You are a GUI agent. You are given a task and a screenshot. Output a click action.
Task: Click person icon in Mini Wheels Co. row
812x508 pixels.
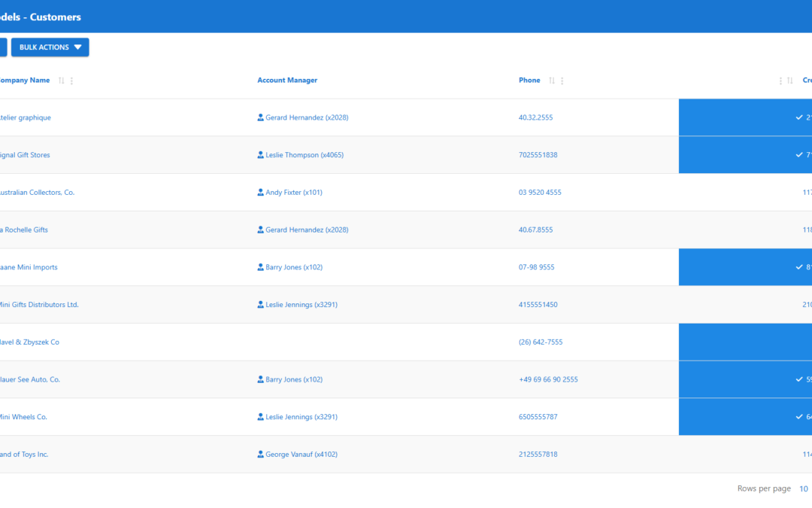[x=260, y=417]
